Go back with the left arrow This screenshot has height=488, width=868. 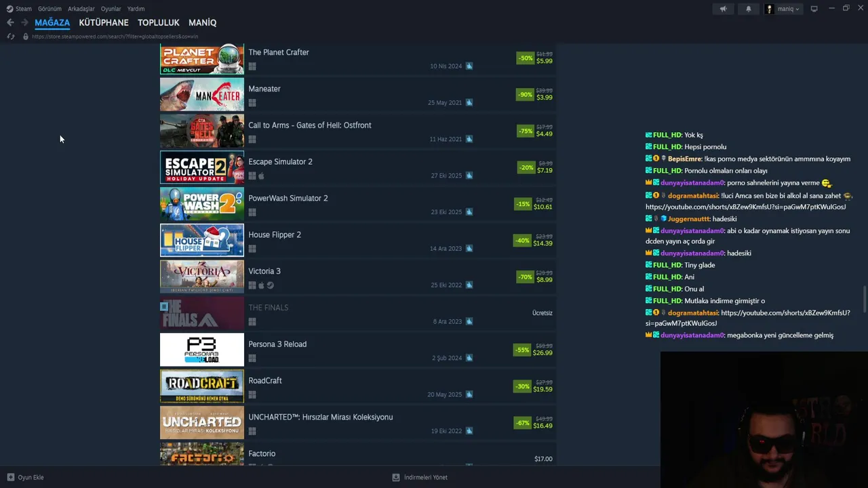(x=10, y=22)
